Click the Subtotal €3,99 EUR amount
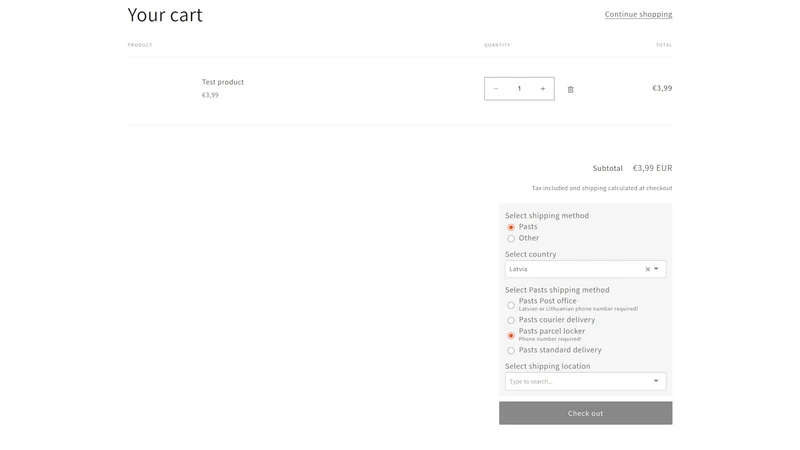The image size is (800, 450). [652, 168]
